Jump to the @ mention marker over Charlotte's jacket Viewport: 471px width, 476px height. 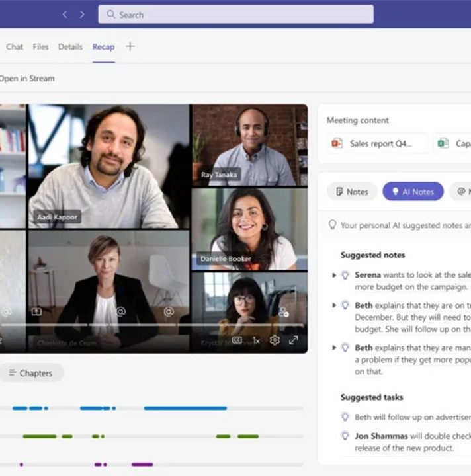click(x=120, y=312)
